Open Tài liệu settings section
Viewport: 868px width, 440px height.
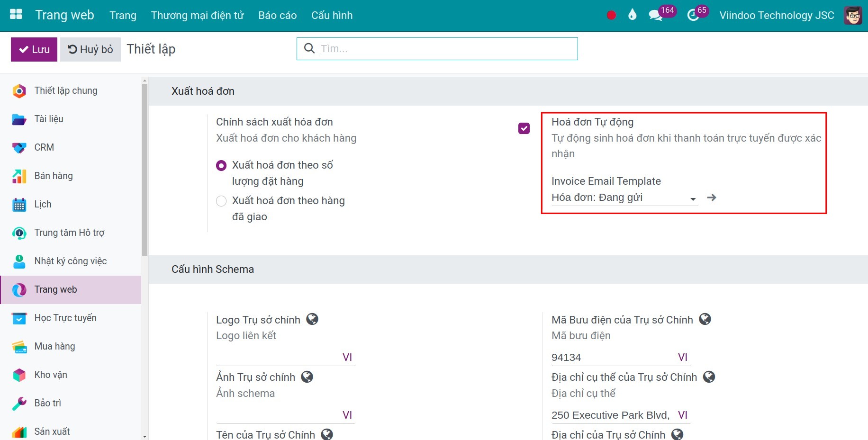71,119
